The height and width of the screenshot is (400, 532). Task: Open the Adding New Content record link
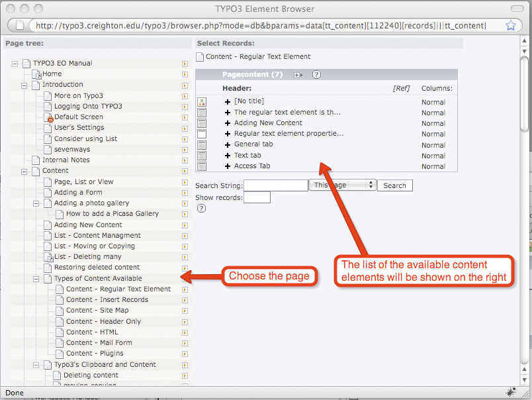tap(268, 123)
